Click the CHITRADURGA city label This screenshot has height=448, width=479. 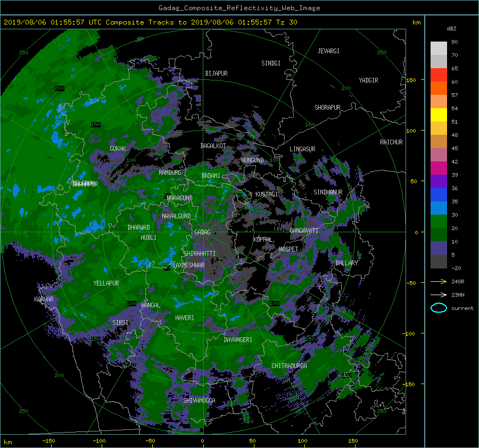click(289, 366)
